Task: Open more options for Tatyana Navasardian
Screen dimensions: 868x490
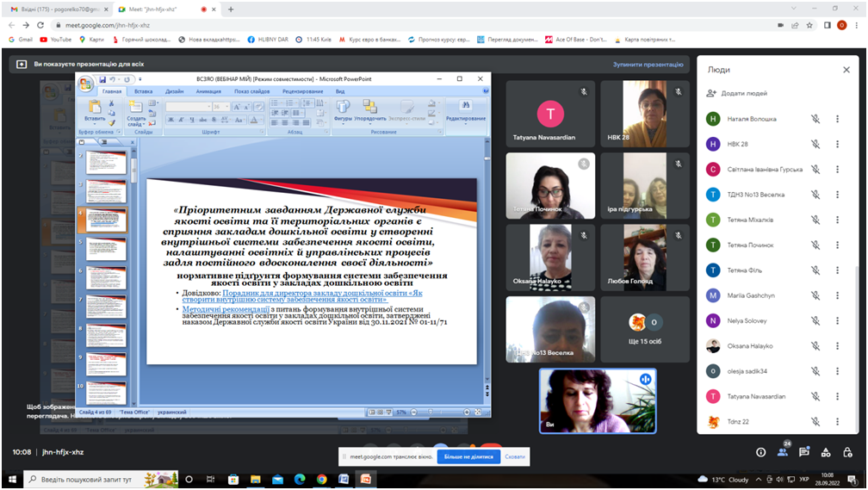Action: [838, 396]
